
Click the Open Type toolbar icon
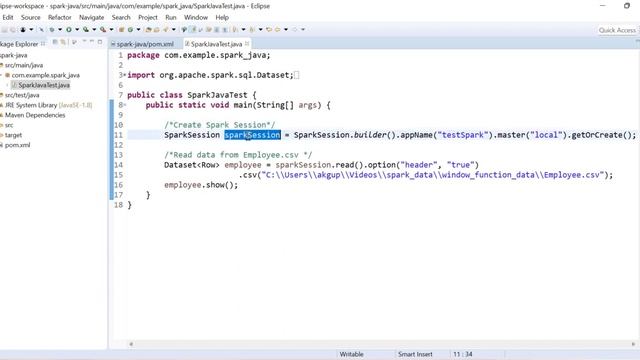coord(149,30)
